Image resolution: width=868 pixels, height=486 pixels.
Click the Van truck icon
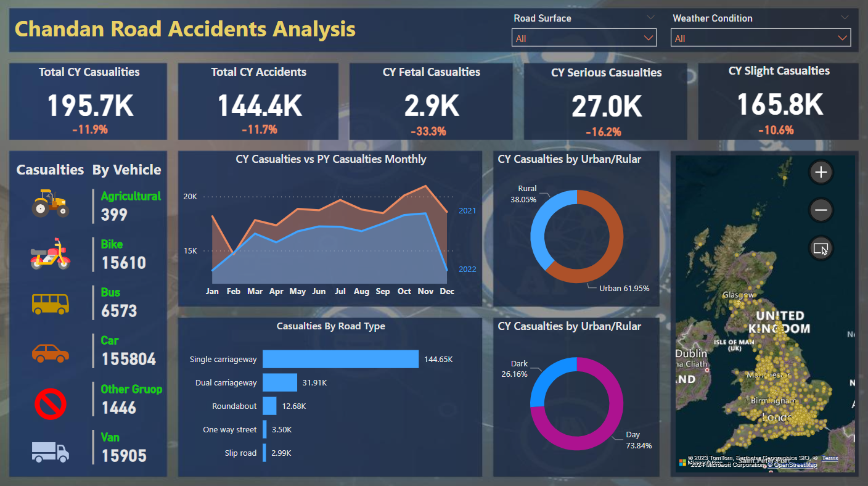point(50,451)
